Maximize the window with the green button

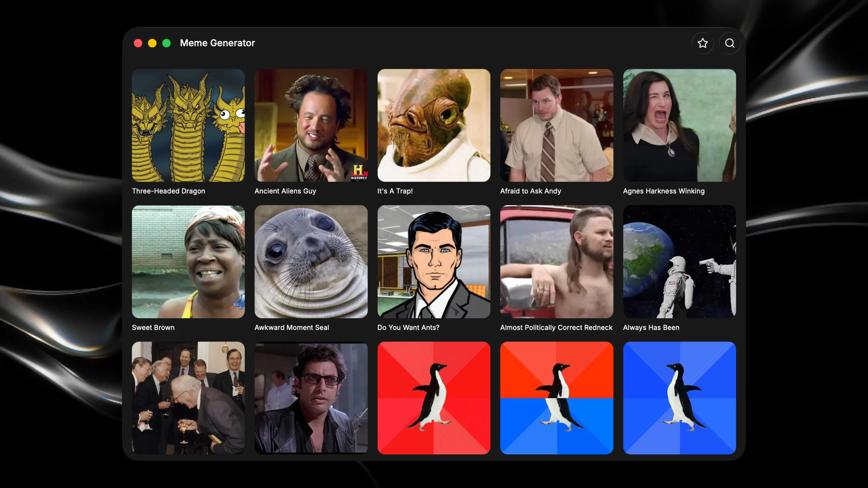[x=167, y=43]
